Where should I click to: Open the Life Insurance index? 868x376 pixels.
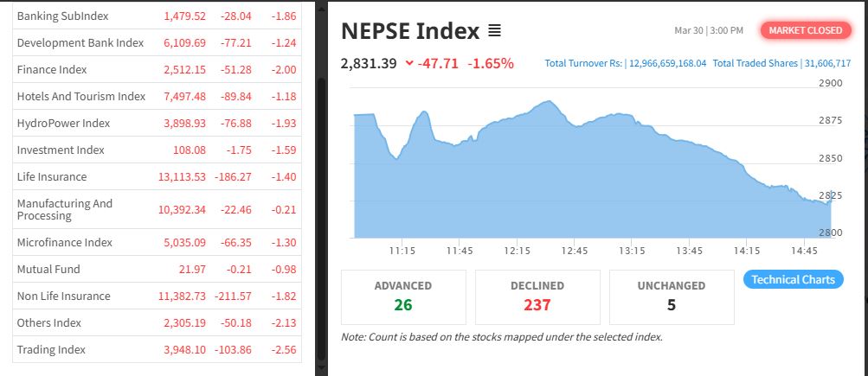(52, 177)
